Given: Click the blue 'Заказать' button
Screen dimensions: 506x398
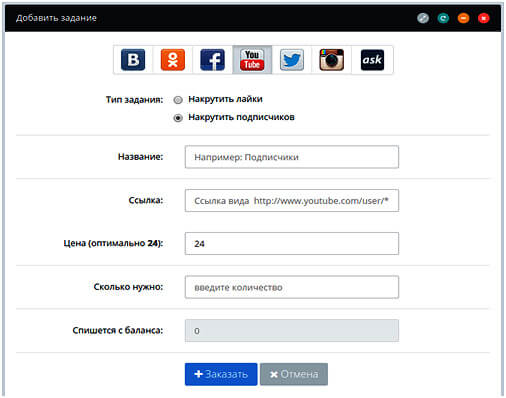Looking at the screenshot, I should 221,374.
